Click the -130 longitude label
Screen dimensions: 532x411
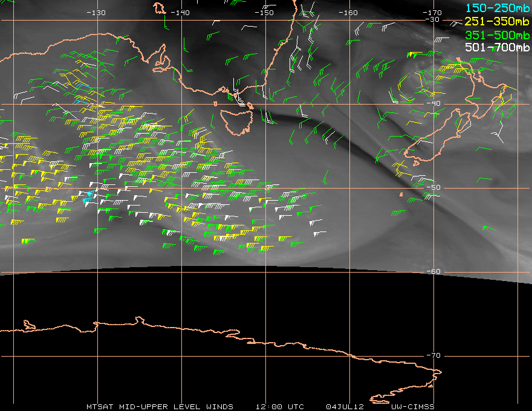[x=96, y=13]
